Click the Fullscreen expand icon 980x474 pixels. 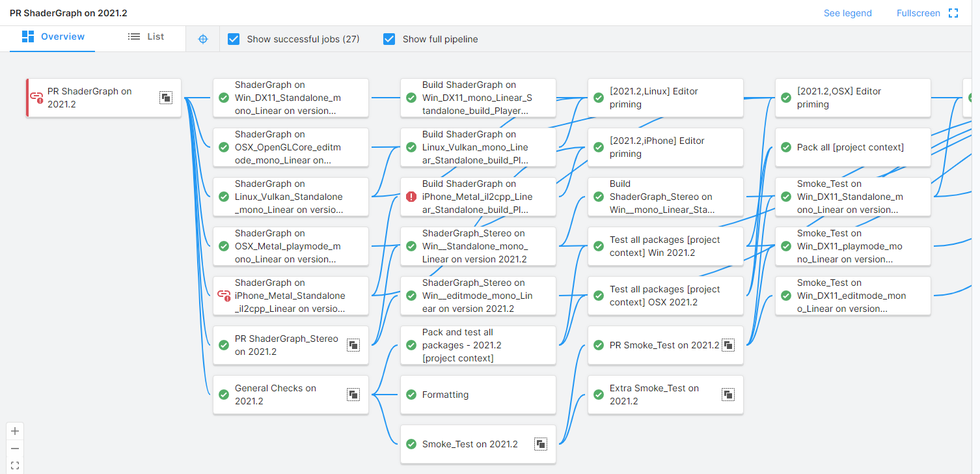(953, 13)
